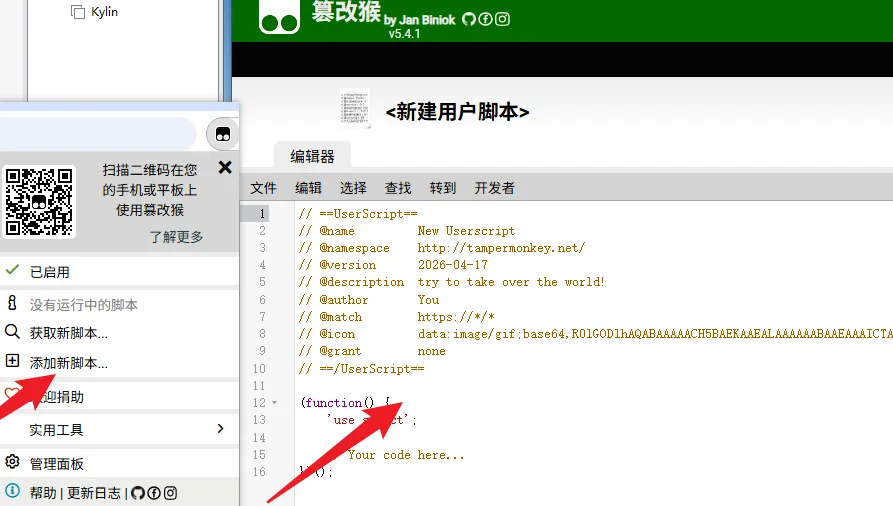
Task: Open the 文件 editor menu
Action: point(263,188)
